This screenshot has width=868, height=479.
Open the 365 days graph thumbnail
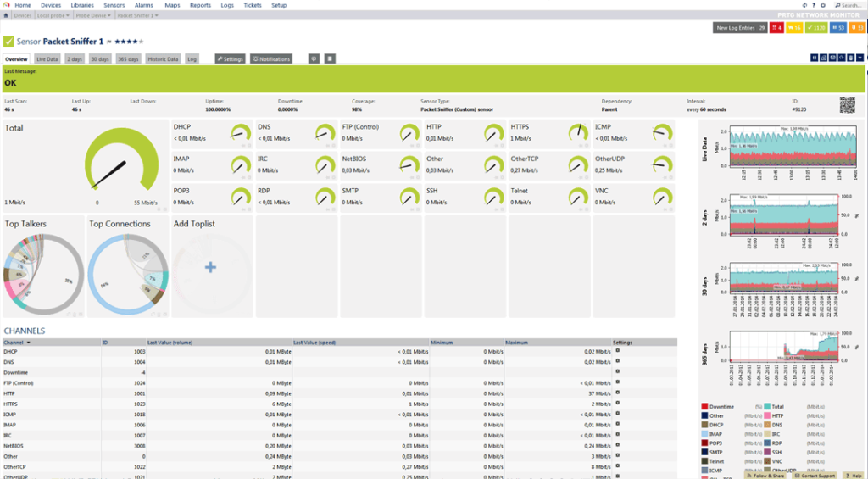click(782, 358)
